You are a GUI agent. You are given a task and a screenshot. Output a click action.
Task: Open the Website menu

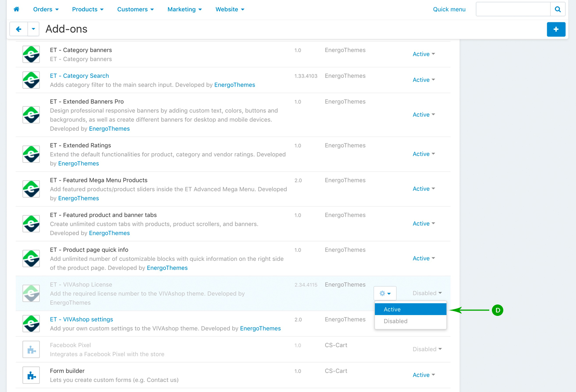[230, 9]
